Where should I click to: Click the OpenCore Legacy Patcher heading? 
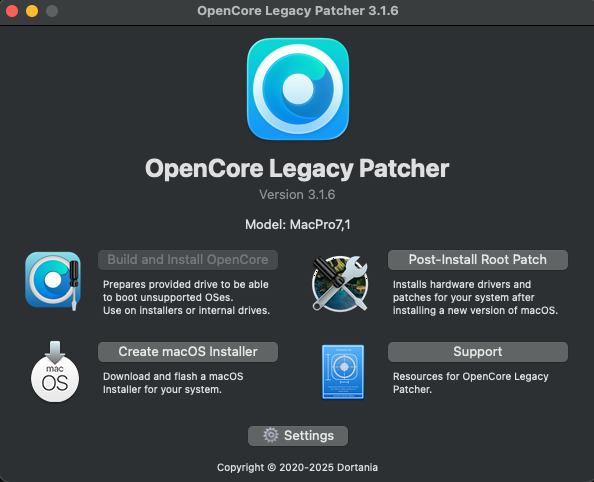click(297, 169)
